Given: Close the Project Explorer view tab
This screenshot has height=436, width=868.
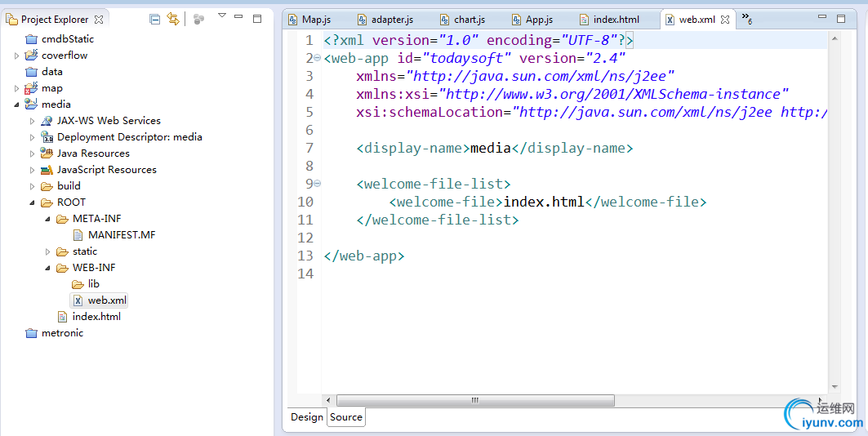Looking at the screenshot, I should tap(99, 20).
